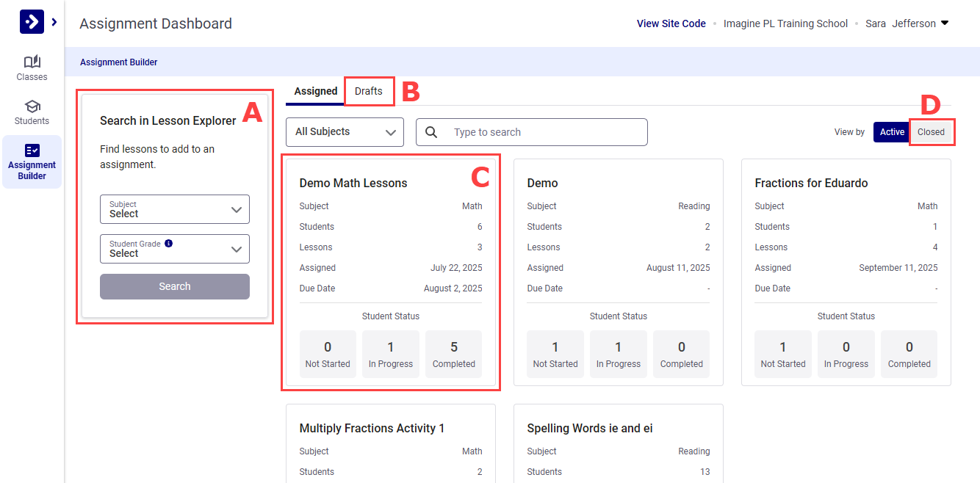Viewport: 980px width, 483px height.
Task: Click the Student Grade info icon
Action: (x=169, y=244)
